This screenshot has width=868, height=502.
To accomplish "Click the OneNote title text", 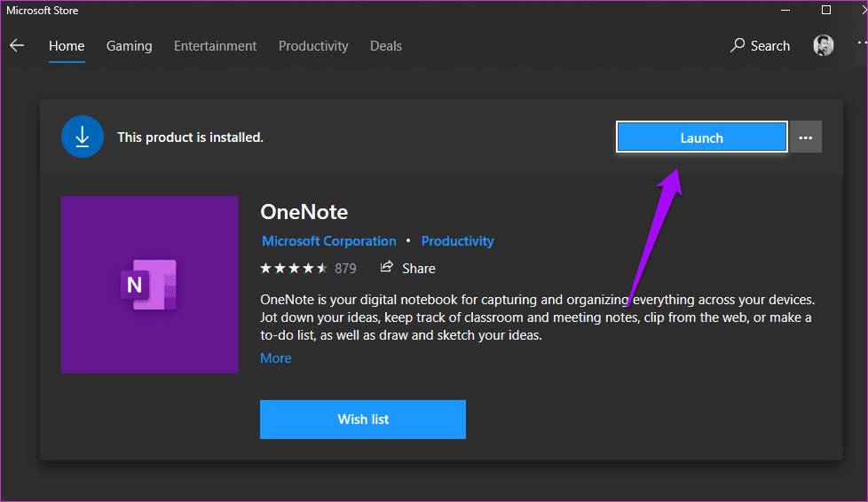I will pos(304,212).
